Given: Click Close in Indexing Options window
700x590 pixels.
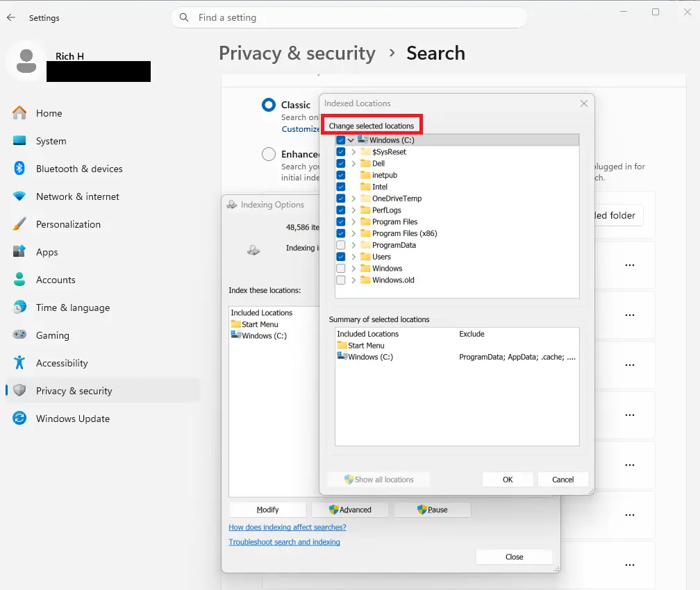Looking at the screenshot, I should click(x=515, y=557).
